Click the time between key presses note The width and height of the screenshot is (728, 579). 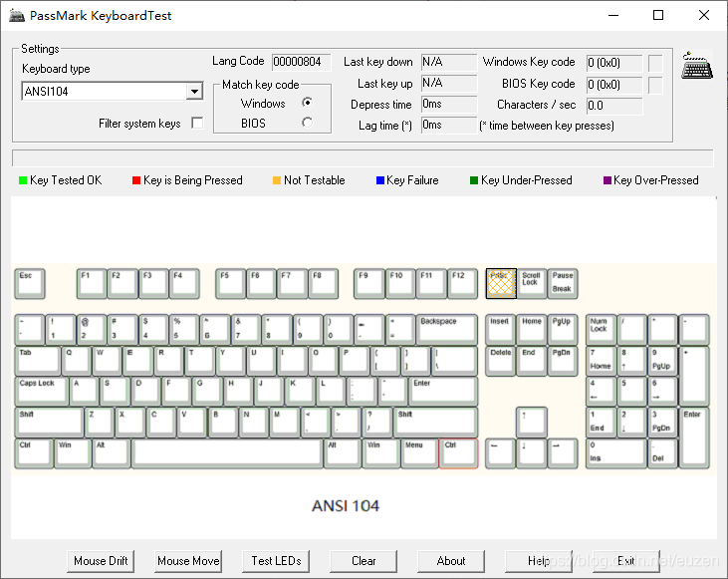click(x=547, y=126)
